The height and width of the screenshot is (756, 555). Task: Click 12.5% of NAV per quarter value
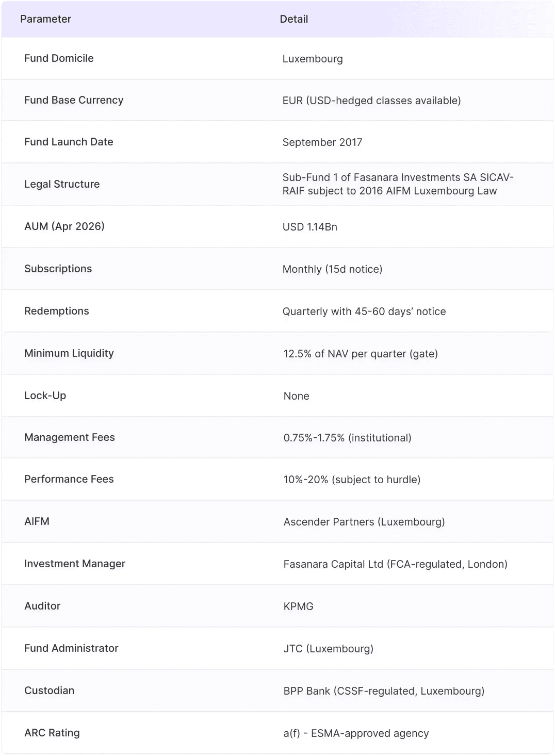pos(361,354)
